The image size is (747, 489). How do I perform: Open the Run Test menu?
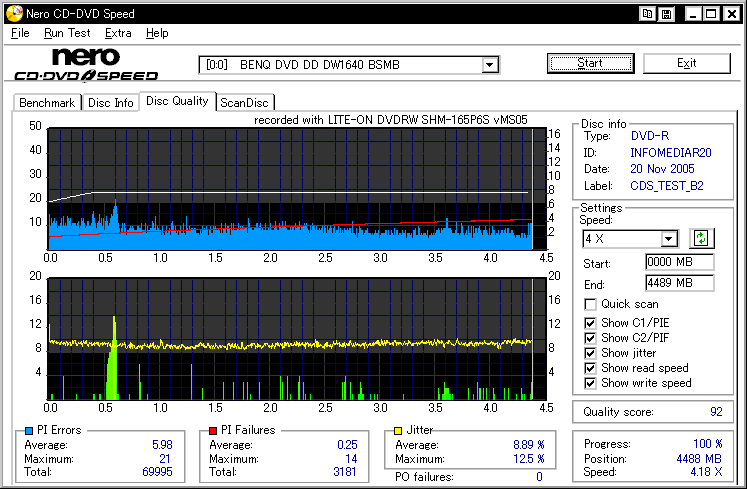68,33
